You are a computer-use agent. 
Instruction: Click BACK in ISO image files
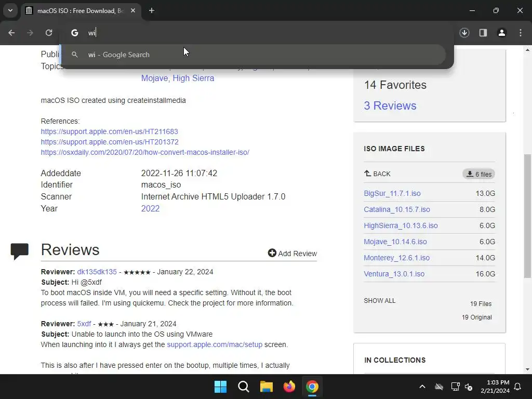pos(377,174)
